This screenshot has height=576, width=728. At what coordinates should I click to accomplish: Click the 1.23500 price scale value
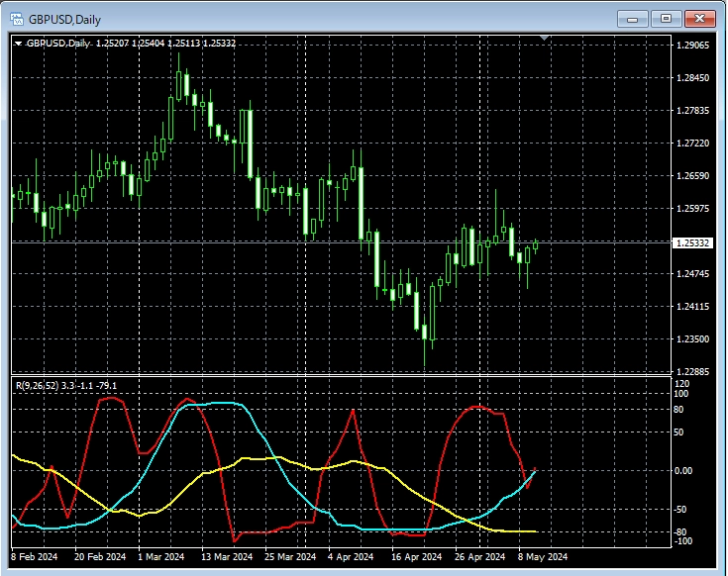[x=692, y=339]
